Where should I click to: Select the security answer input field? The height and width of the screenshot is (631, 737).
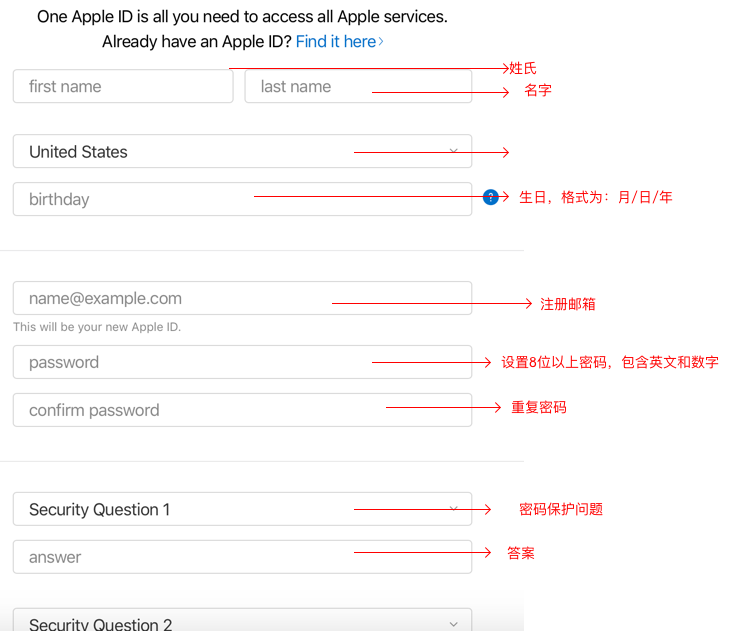(200, 557)
